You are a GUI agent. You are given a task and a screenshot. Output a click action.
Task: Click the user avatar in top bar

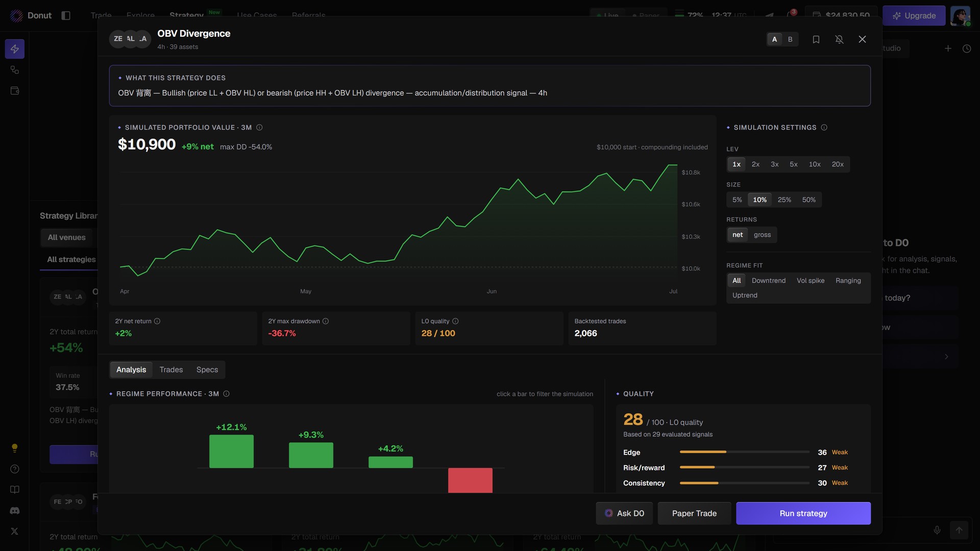point(960,16)
